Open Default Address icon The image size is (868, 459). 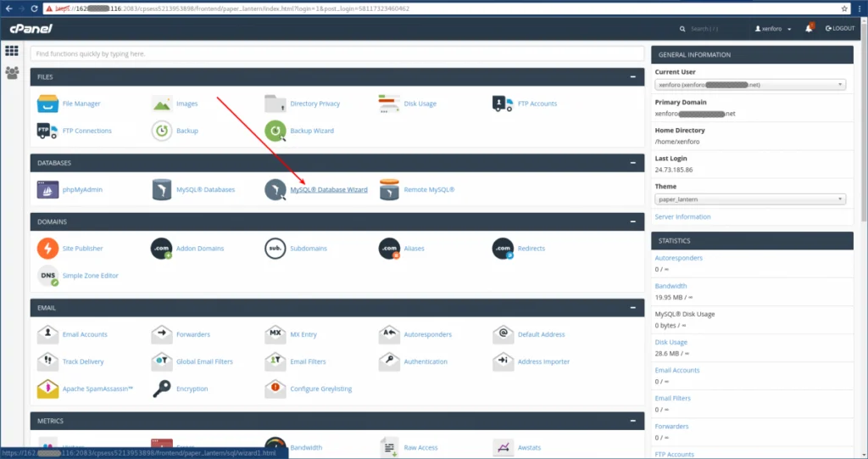coord(503,334)
